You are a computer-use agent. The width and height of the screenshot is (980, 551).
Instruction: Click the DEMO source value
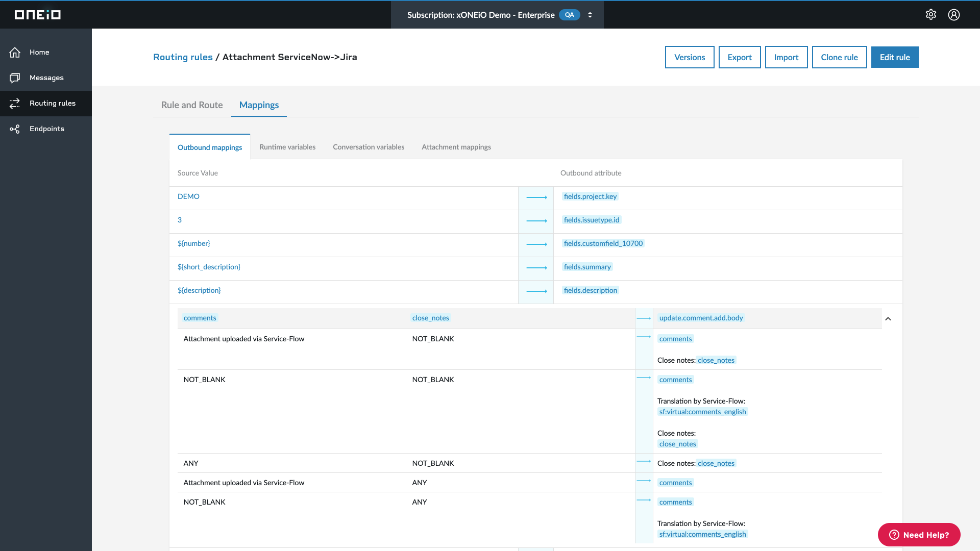[188, 196]
